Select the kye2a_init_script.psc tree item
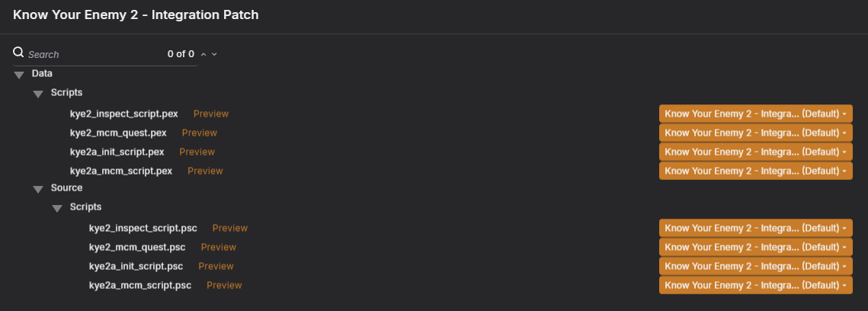Viewport: 868px width, 311px height. [136, 266]
